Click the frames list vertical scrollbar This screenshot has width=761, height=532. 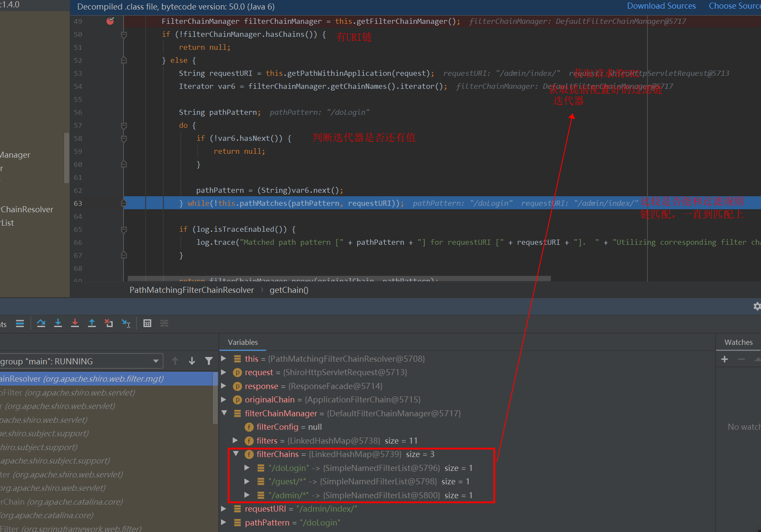[x=215, y=397]
